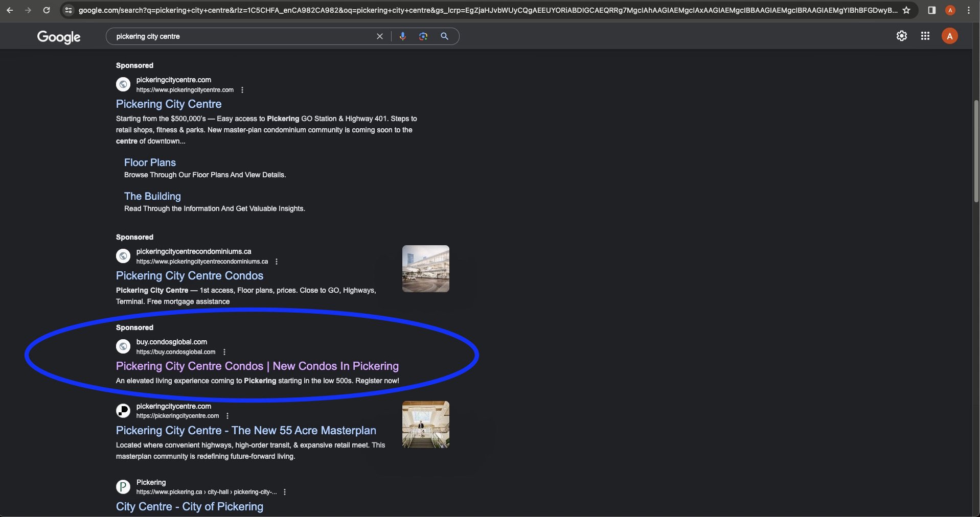This screenshot has width=980, height=517.
Task: Open the sponsored Pickering City Centre link
Action: click(169, 104)
